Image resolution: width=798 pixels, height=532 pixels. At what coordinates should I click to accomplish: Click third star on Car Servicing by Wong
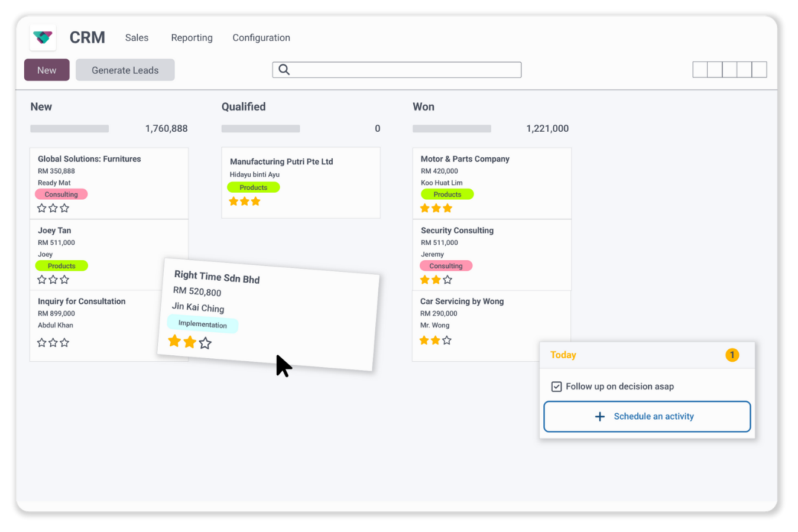click(447, 340)
